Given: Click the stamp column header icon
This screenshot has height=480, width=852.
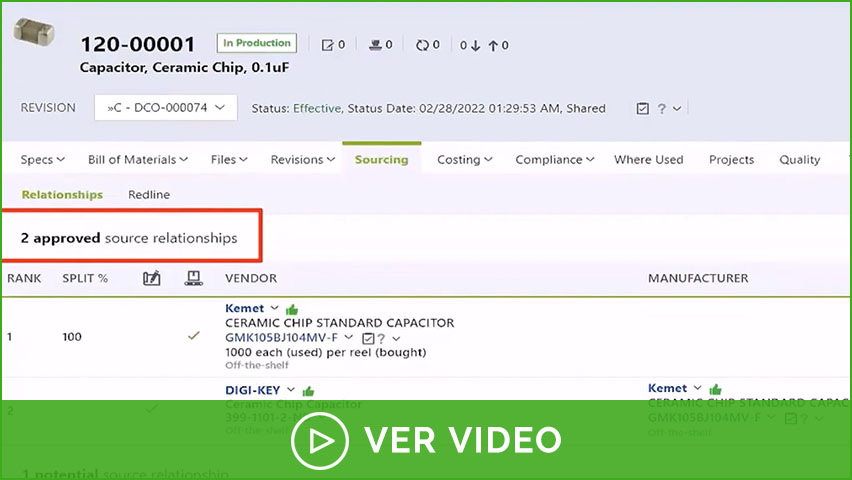Looking at the screenshot, I should (193, 278).
